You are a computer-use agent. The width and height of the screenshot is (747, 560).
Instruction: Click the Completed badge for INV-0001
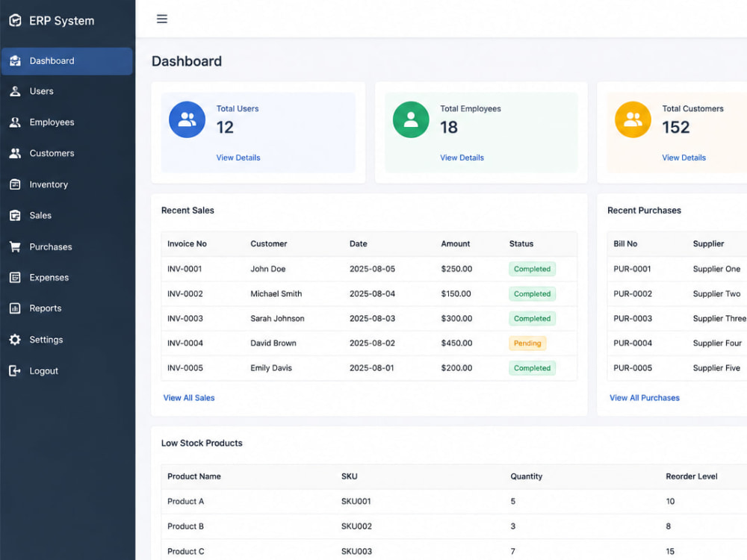point(532,269)
